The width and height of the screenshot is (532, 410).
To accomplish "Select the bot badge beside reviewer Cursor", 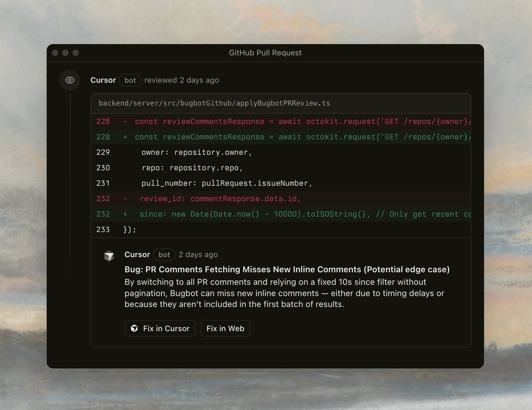I will point(130,80).
